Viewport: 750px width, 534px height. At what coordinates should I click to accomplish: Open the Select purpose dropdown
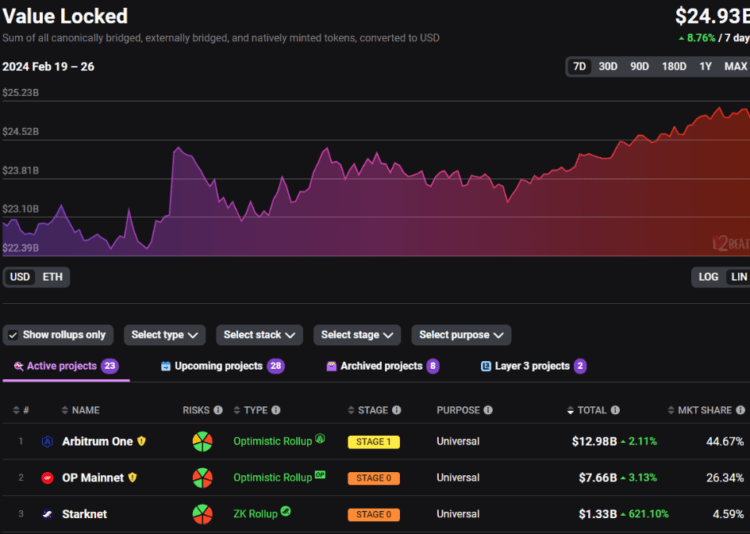461,335
